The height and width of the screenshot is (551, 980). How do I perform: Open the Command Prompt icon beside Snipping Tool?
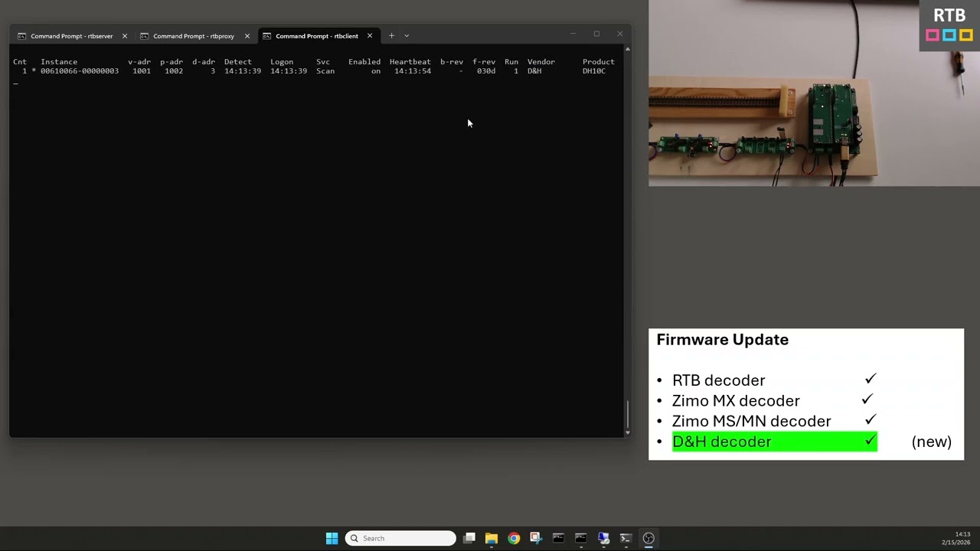tap(558, 538)
